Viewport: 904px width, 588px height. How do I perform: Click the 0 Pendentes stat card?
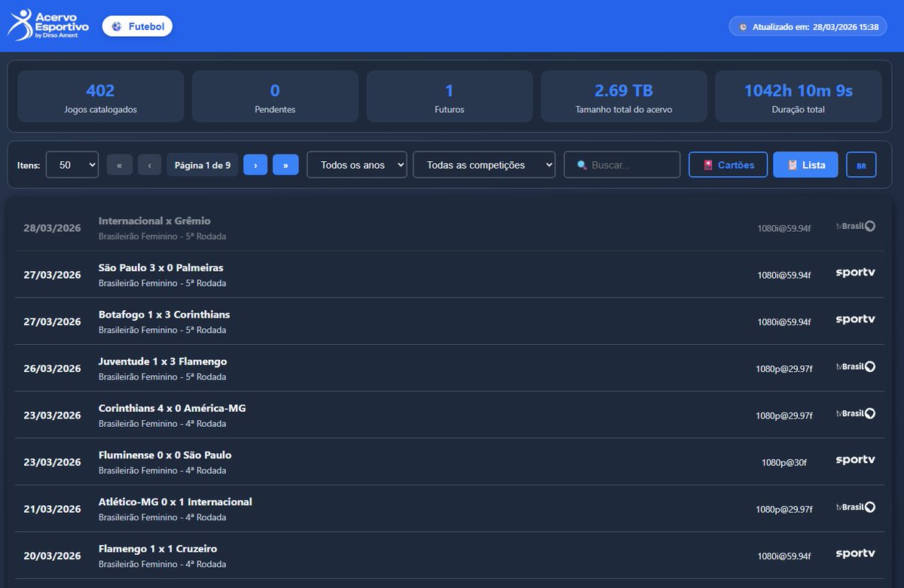(275, 96)
